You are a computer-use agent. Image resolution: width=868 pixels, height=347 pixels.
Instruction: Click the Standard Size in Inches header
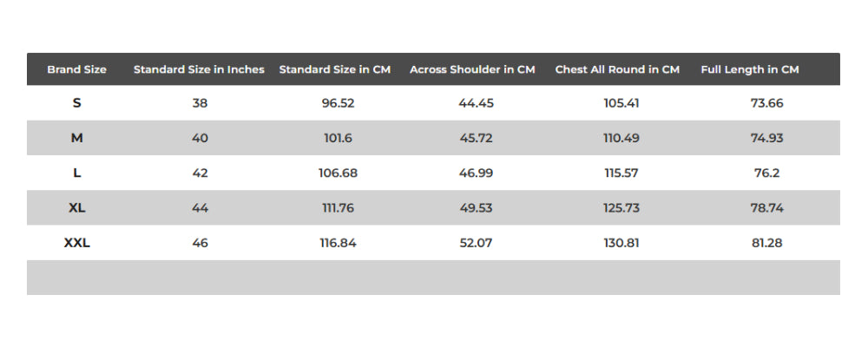pos(199,69)
